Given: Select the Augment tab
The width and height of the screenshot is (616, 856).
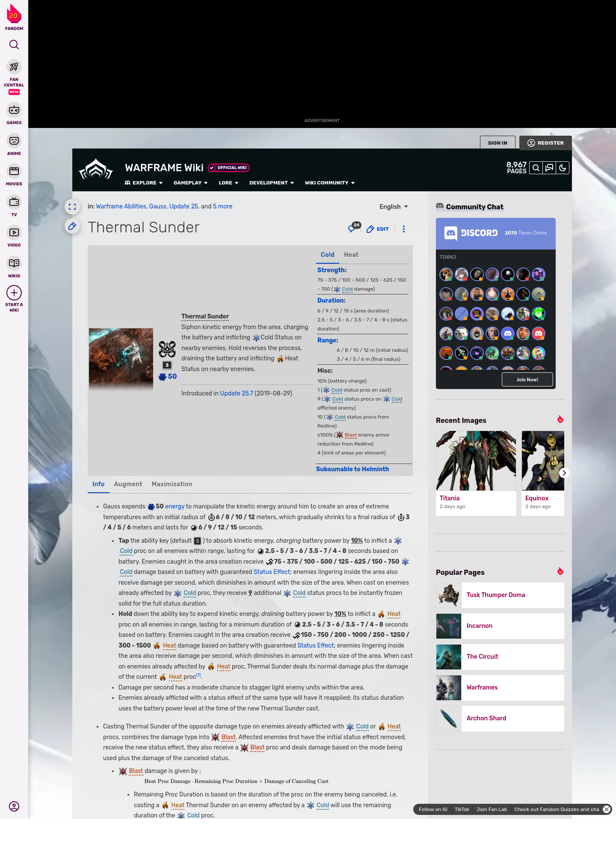Looking at the screenshot, I should tap(128, 484).
